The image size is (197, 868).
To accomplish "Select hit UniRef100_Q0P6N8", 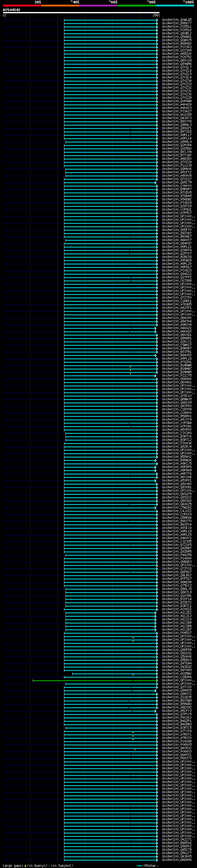I will click(x=177, y=101).
